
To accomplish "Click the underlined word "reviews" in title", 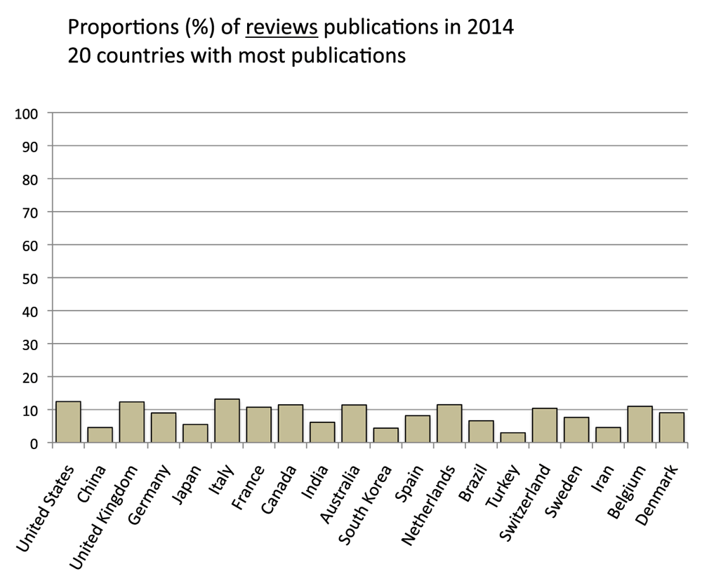I will [x=282, y=29].
